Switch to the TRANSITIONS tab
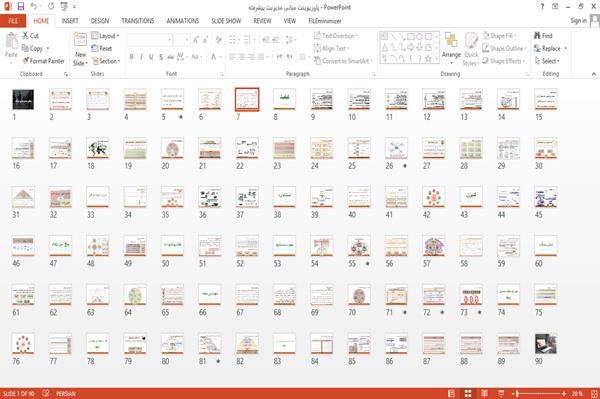This screenshot has height=399, width=600. [x=138, y=21]
